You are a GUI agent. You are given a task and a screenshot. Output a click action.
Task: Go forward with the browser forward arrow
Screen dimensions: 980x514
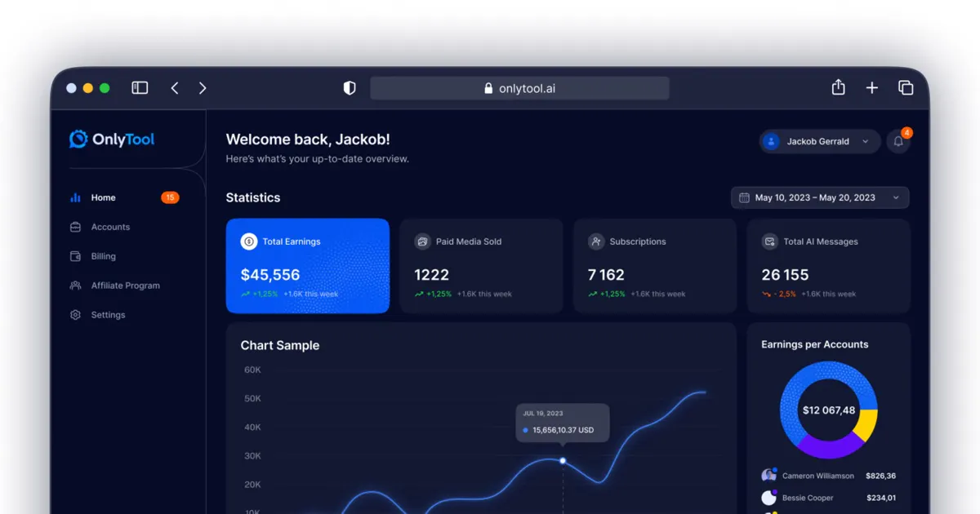coord(203,88)
